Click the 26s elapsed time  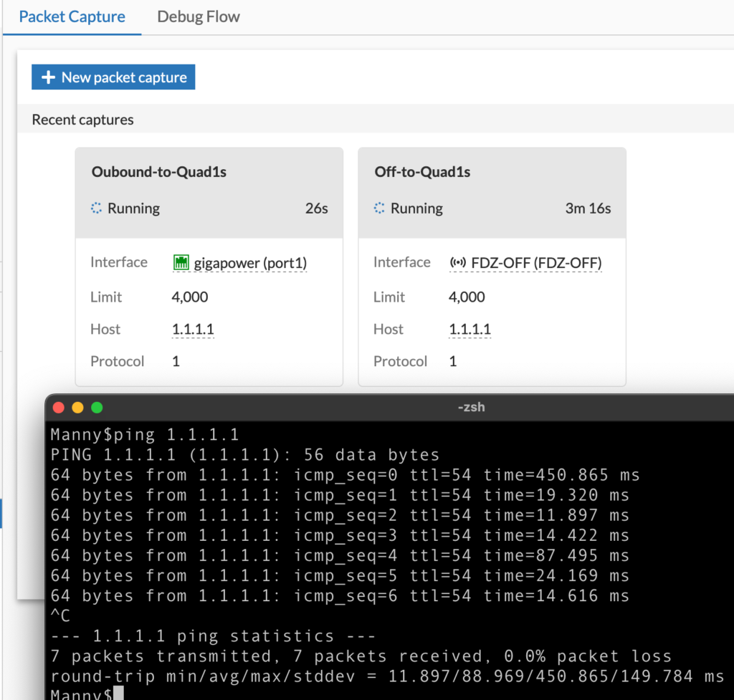[x=316, y=208]
